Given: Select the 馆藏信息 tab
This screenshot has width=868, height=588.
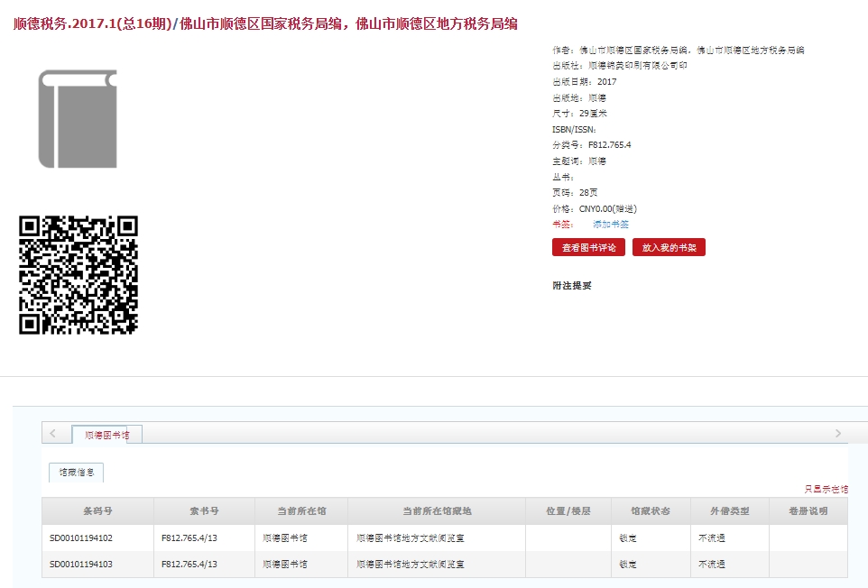Looking at the screenshot, I should [77, 473].
